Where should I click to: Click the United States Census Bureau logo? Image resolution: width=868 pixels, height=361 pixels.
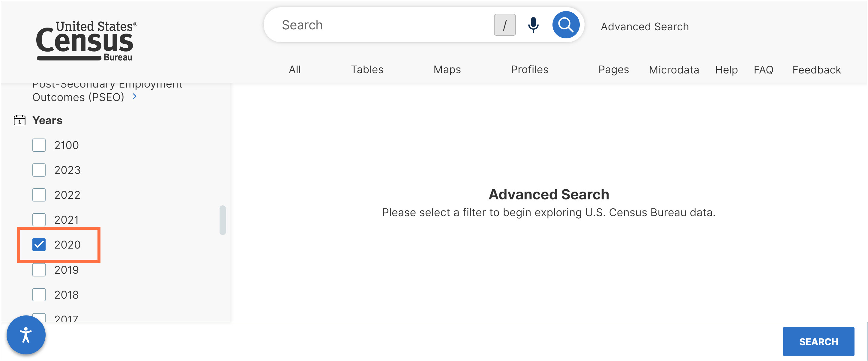pyautogui.click(x=87, y=41)
